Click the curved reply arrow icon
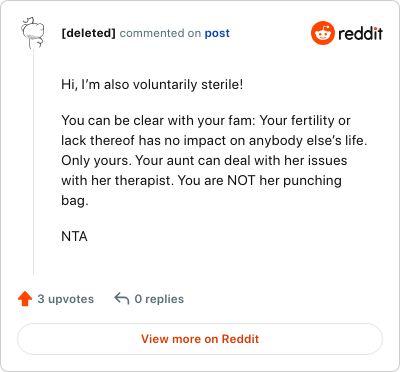The image size is (400, 372). pyautogui.click(x=122, y=298)
